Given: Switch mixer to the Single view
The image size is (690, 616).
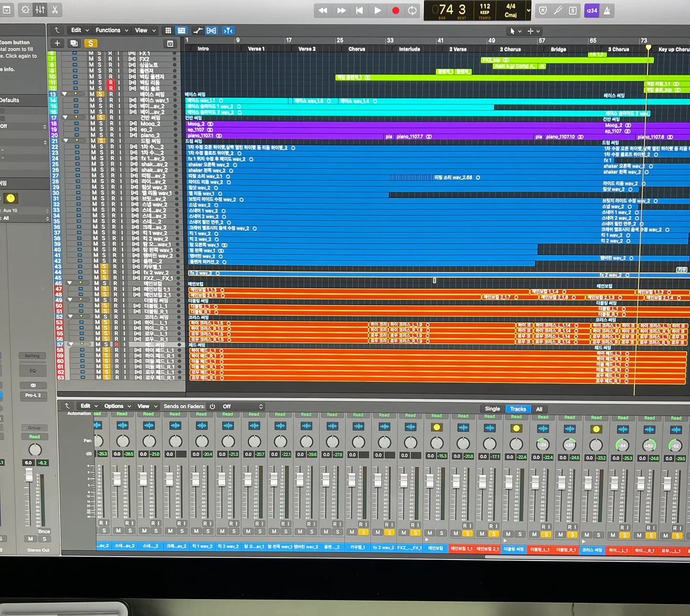Looking at the screenshot, I should tap(492, 409).
